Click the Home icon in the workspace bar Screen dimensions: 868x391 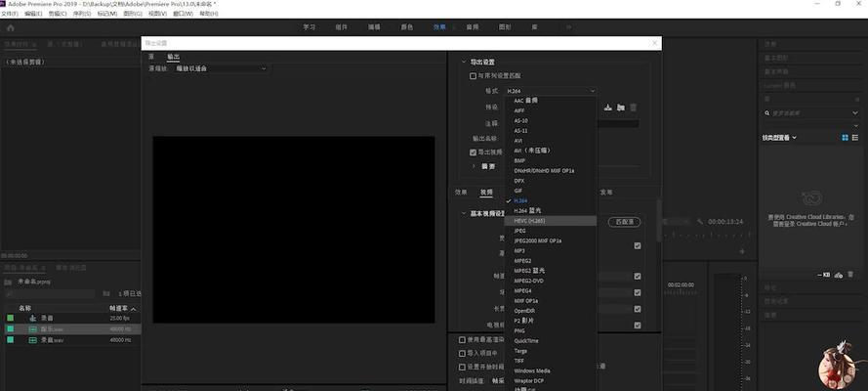[x=10, y=27]
